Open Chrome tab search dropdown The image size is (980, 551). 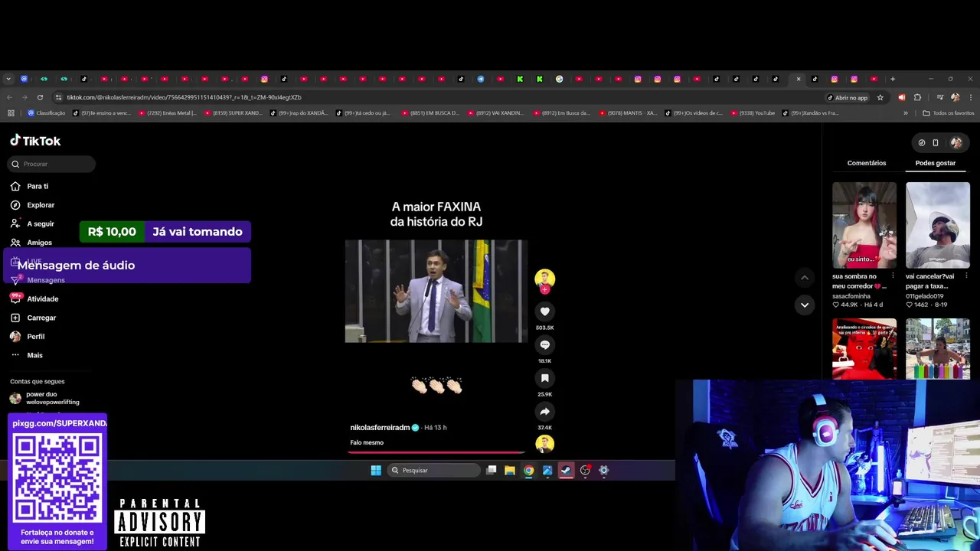(8, 79)
